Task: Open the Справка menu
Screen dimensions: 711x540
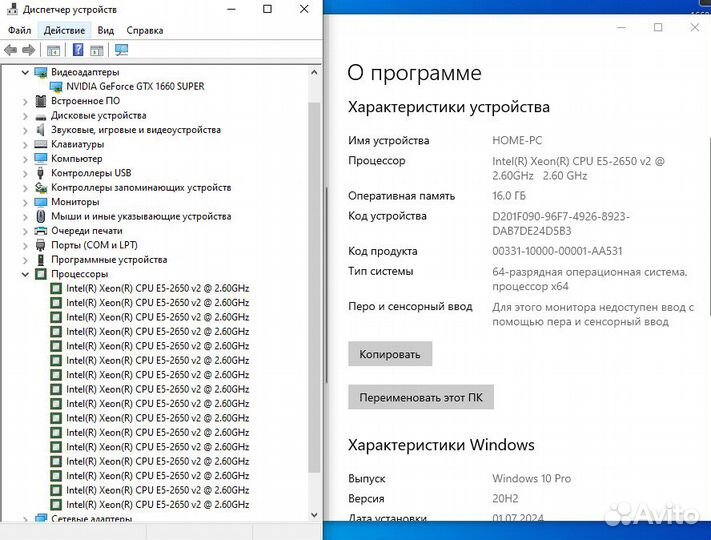Action: (x=145, y=30)
